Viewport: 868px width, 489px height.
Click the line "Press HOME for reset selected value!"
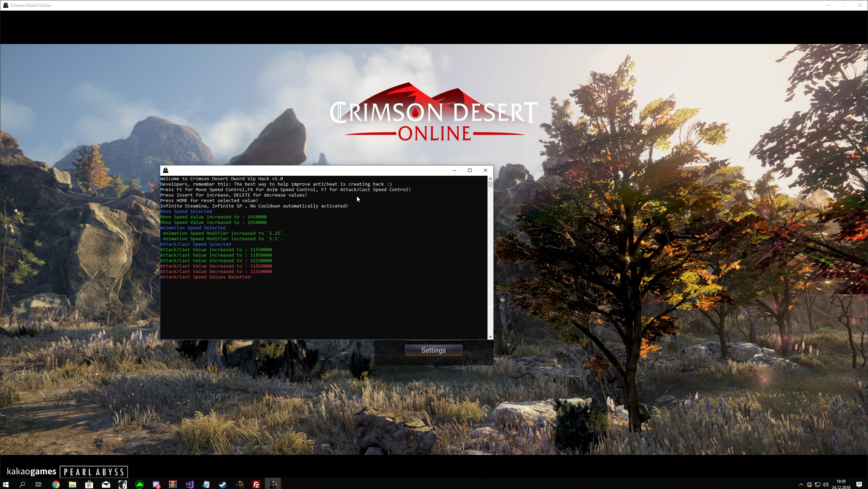209,200
